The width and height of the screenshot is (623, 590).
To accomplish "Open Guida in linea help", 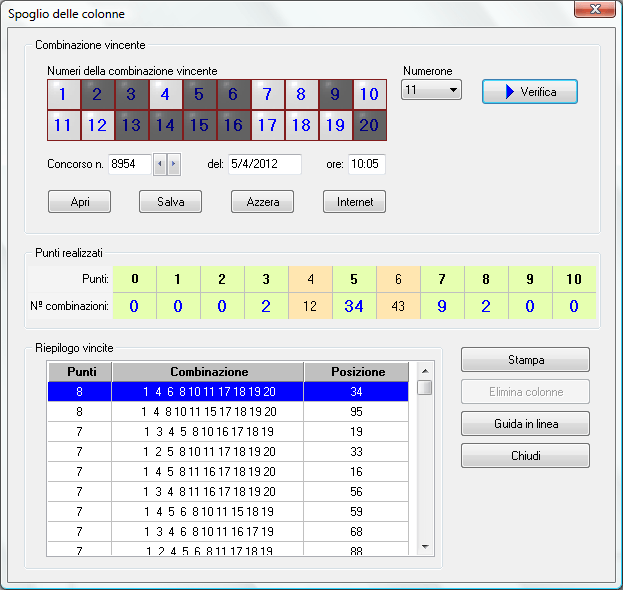I will point(525,424).
